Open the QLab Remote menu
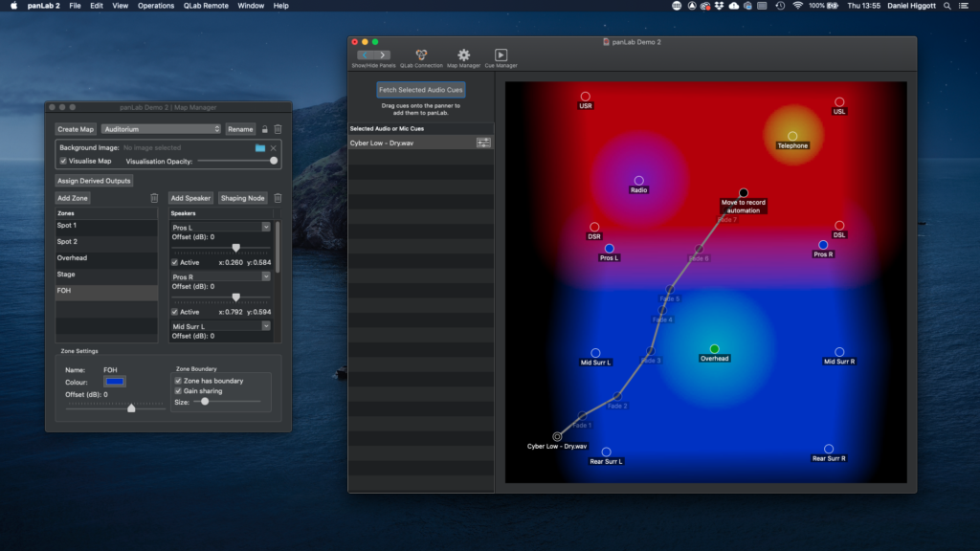This screenshot has height=551, width=980. [206, 6]
